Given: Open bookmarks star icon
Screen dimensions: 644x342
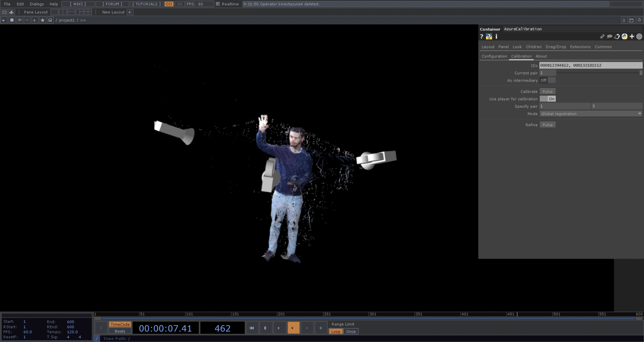Looking at the screenshot, I should click(x=42, y=20).
